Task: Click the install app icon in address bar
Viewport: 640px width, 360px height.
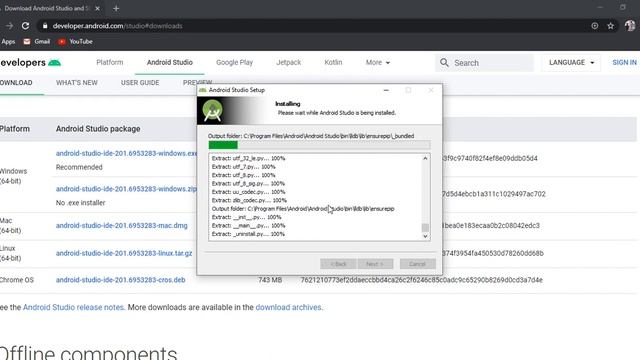Action: pos(595,26)
